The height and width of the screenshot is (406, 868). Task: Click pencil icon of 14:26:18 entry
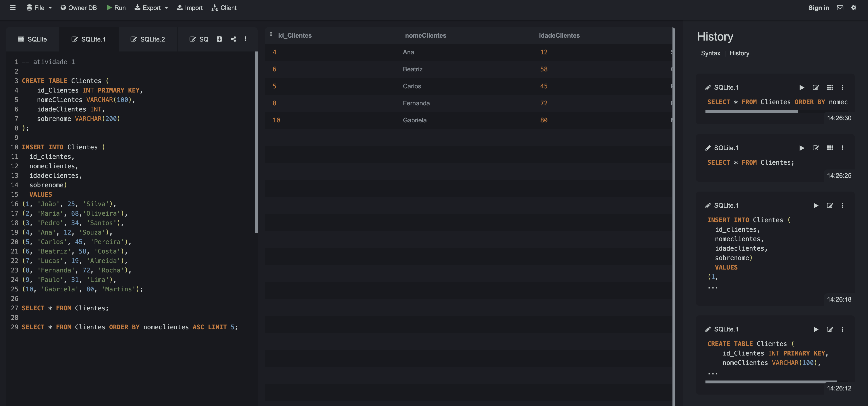point(708,206)
